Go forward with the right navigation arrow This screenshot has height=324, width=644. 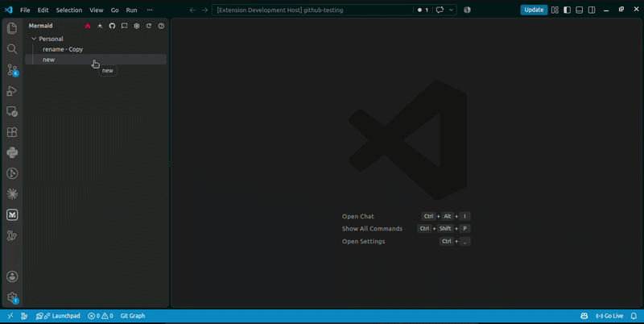[204, 10]
